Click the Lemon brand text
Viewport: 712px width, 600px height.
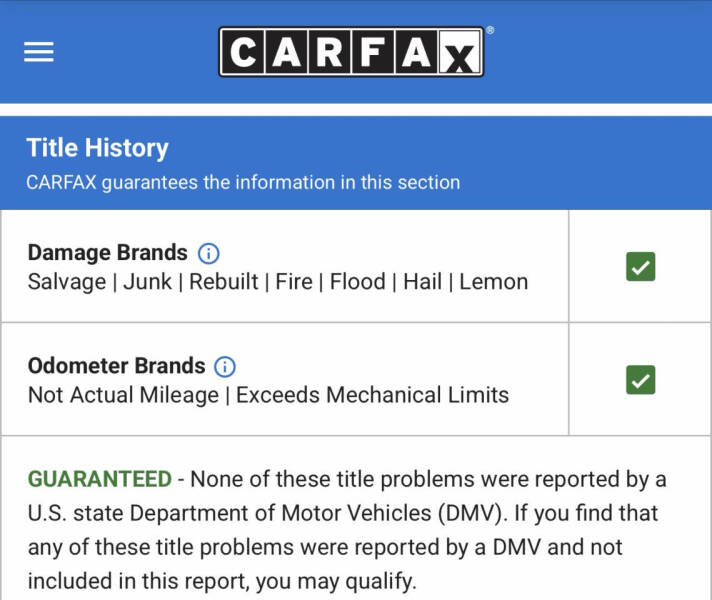(493, 282)
